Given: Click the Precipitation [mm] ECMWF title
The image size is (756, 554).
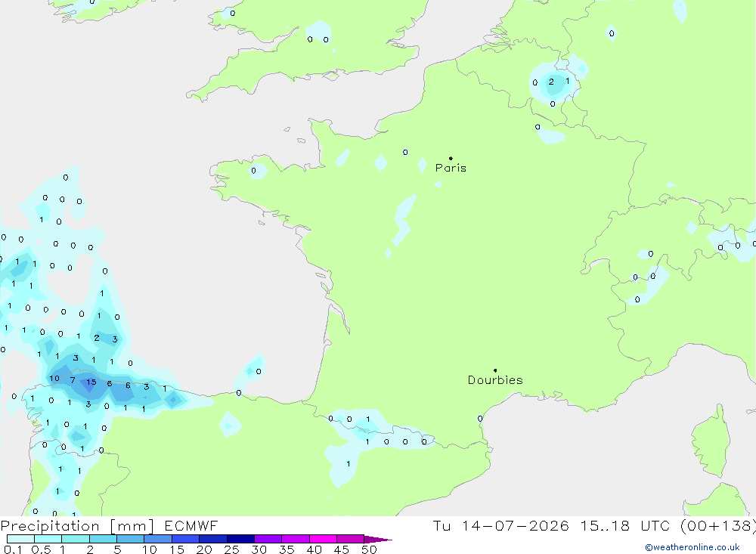Looking at the screenshot, I should (x=110, y=525).
